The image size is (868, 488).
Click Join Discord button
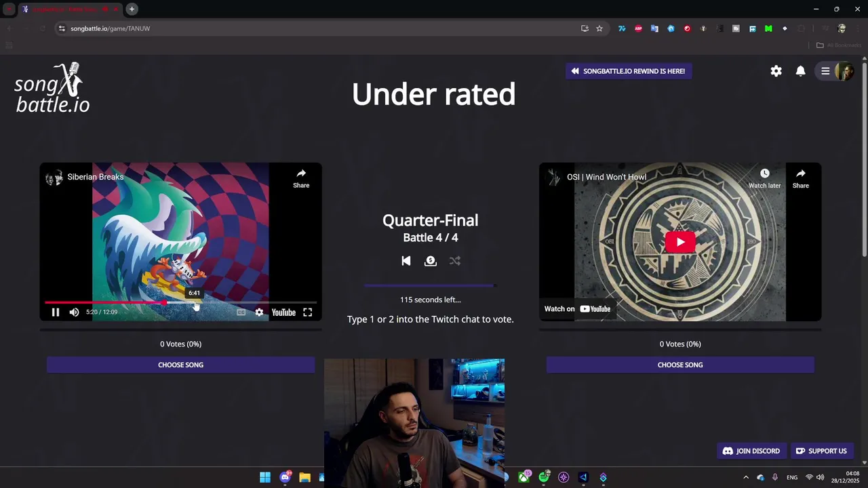tap(751, 451)
